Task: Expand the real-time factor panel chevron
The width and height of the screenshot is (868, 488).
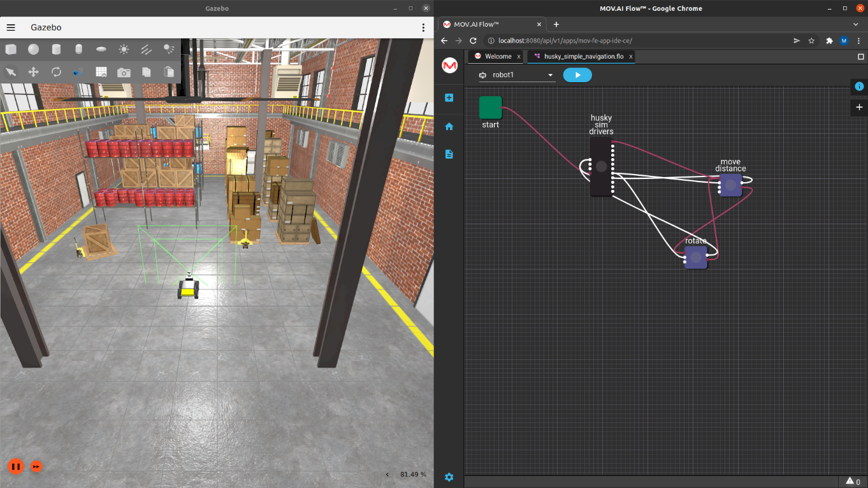Action: [387, 475]
